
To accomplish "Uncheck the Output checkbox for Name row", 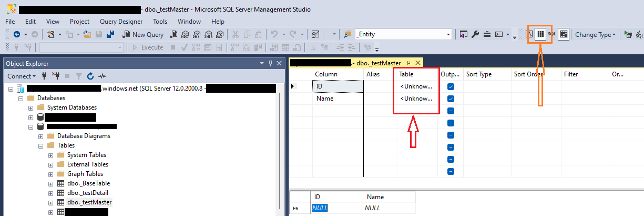I will 451,99.
